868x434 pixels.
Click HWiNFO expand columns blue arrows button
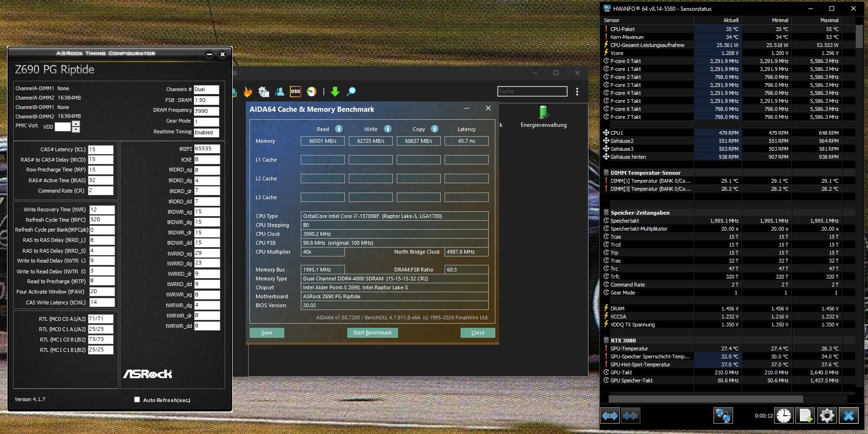610,416
